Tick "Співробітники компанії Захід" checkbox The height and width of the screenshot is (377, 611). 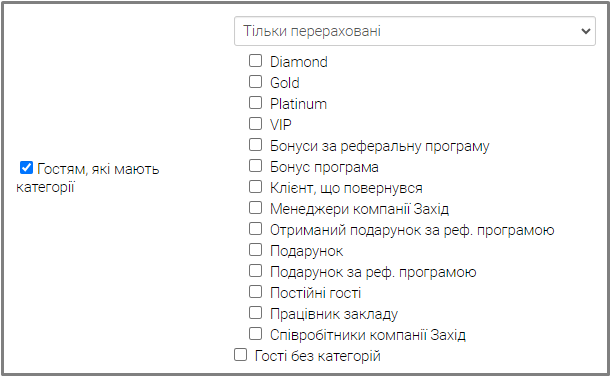pyautogui.click(x=255, y=334)
